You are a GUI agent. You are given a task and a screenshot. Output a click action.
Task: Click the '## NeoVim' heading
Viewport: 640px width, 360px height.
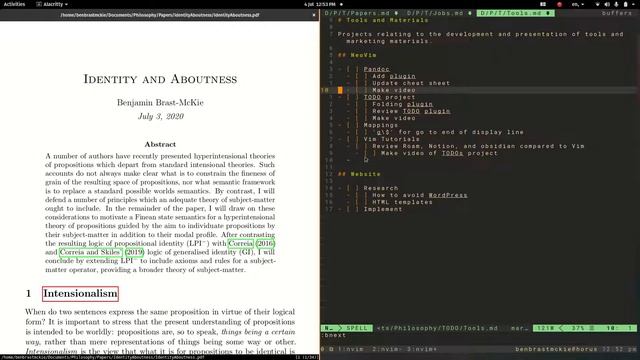pos(357,55)
